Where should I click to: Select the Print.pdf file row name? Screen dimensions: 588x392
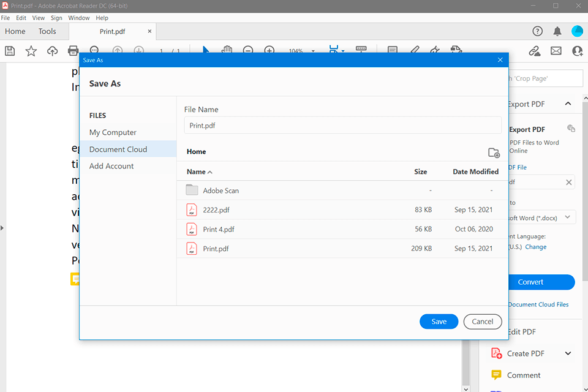tap(216, 248)
